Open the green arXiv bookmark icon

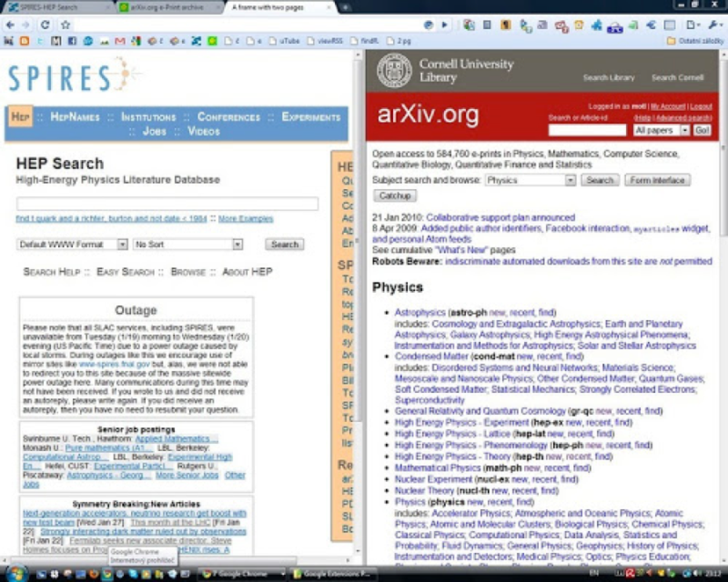[x=212, y=41]
